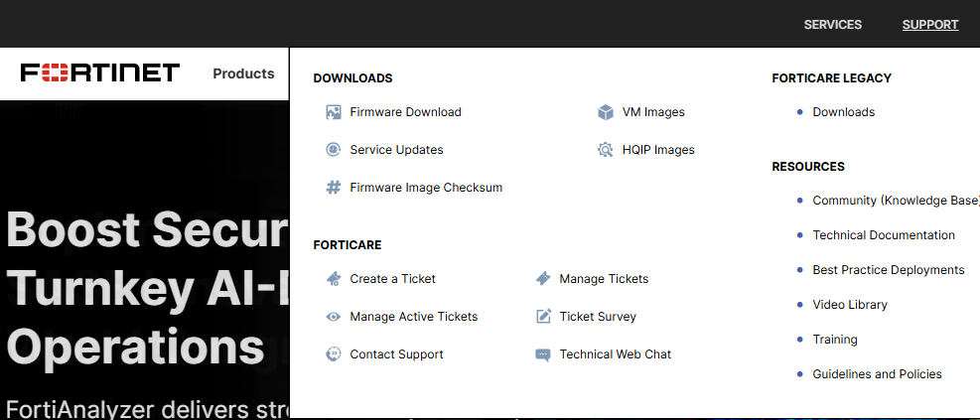Go to Contact Support

(396, 354)
